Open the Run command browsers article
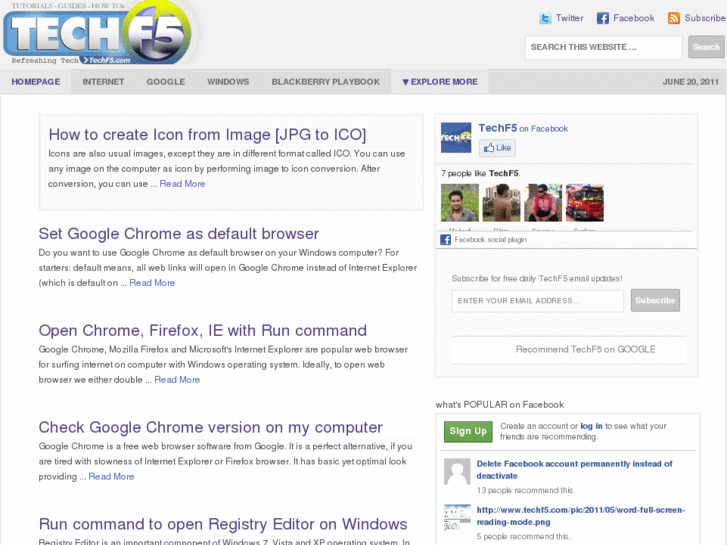The height and width of the screenshot is (545, 727). [203, 331]
